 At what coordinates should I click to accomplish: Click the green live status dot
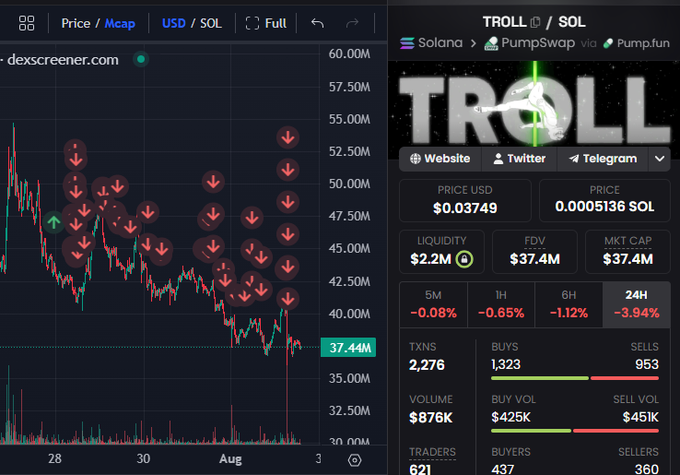[141, 59]
